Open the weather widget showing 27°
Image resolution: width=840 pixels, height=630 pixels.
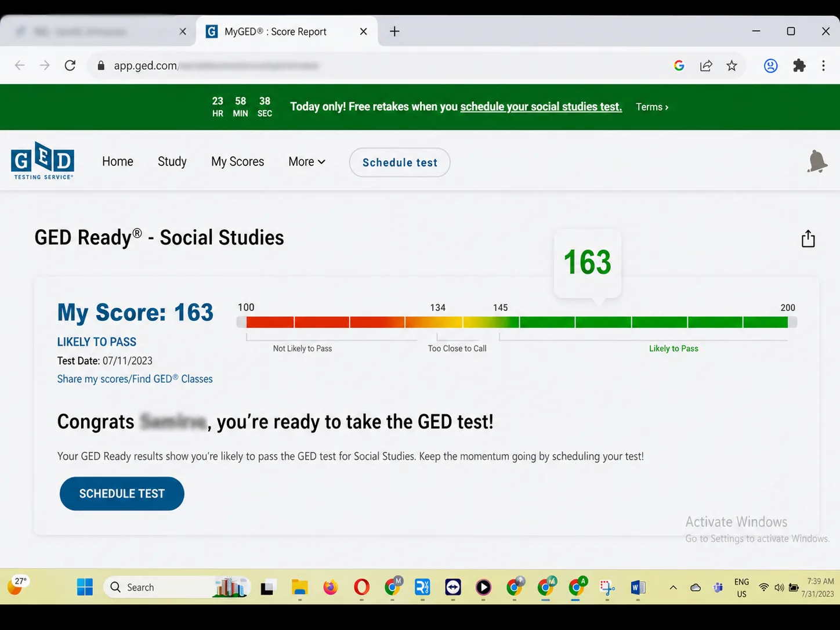[18, 586]
